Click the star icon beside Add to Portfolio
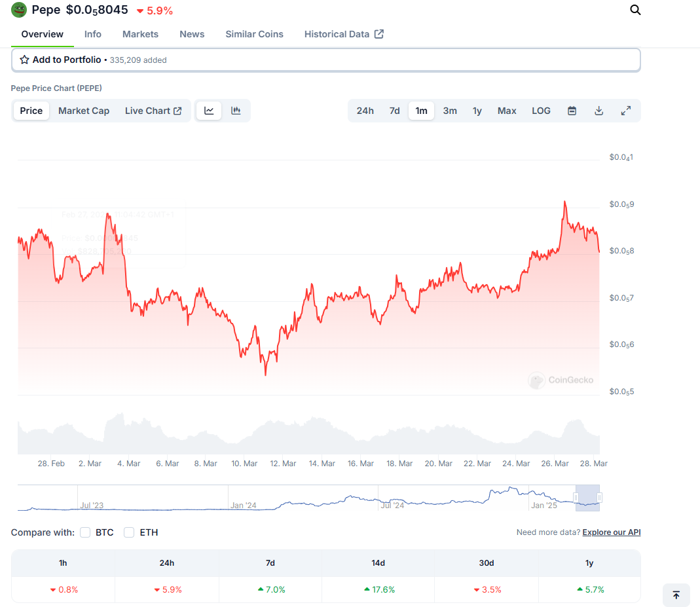The width and height of the screenshot is (700, 607). pyautogui.click(x=24, y=60)
